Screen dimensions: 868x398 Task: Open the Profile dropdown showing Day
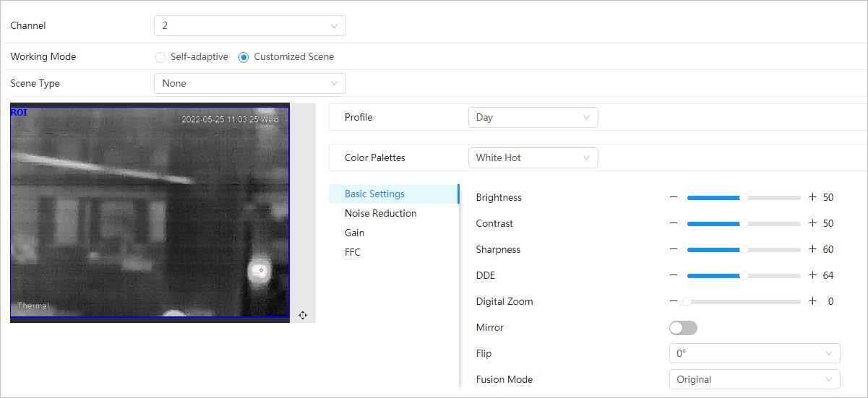coord(533,117)
